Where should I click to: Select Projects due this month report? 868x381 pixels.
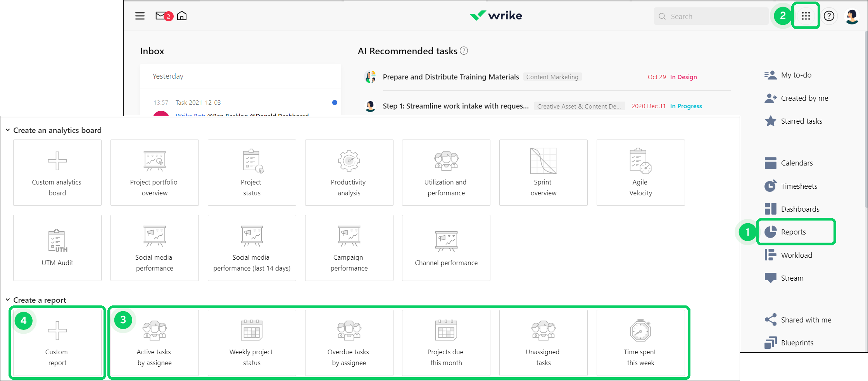click(x=446, y=342)
